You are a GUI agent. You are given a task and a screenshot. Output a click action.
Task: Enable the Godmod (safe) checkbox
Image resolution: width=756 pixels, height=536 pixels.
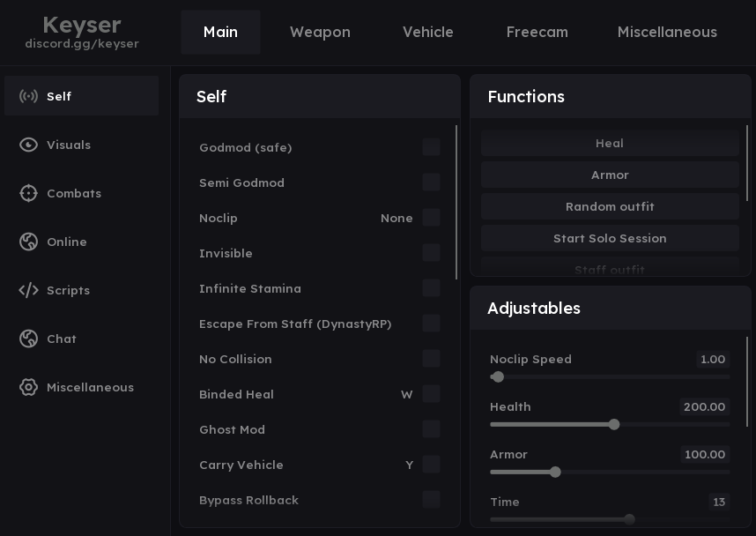(431, 147)
